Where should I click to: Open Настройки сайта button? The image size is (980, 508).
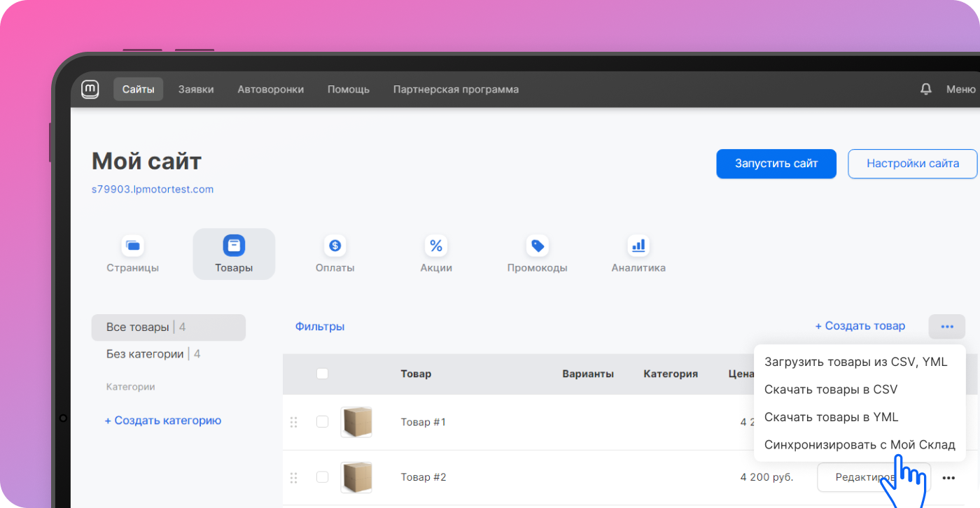(x=913, y=164)
